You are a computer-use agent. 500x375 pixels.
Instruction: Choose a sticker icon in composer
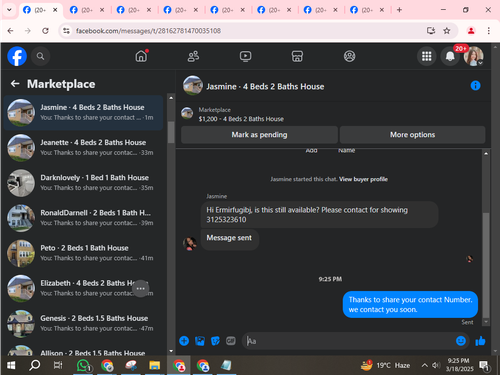(215, 341)
